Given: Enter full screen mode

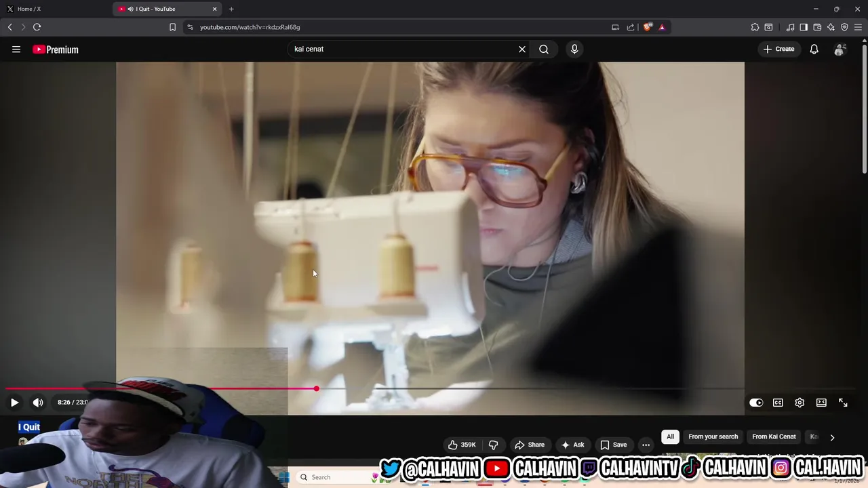Looking at the screenshot, I should tap(843, 403).
